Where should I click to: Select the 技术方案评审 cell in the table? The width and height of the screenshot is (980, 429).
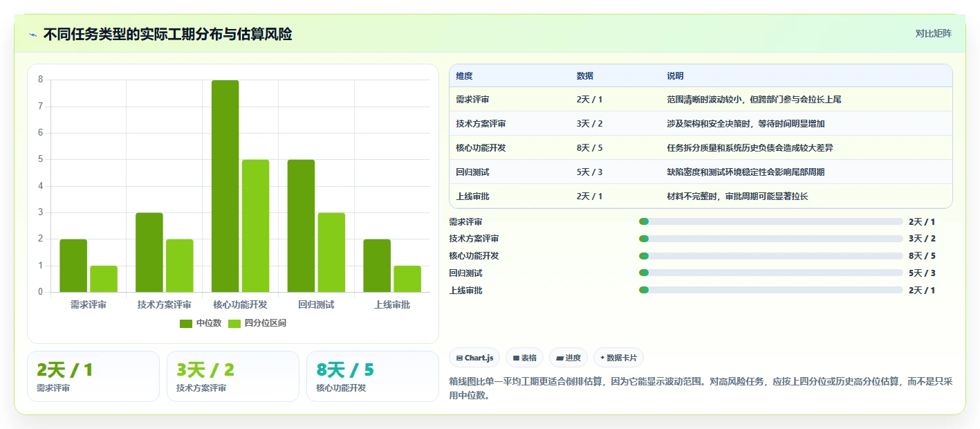click(x=481, y=124)
